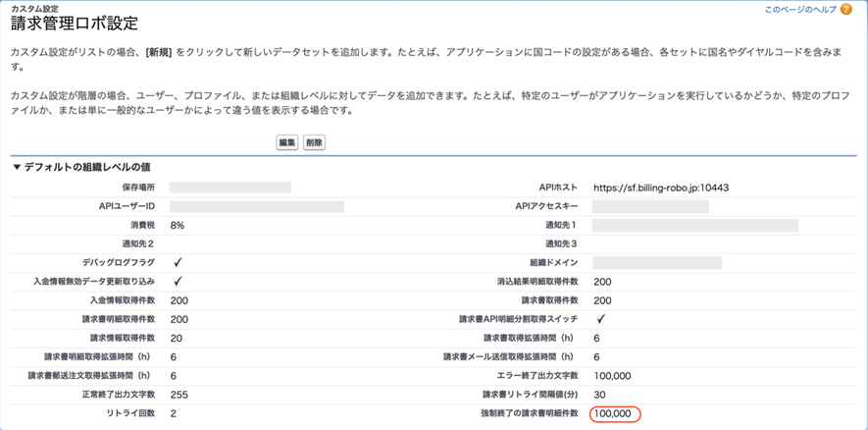
Task: Click the 請求書リトライ間隔(分) value 30
Action: pos(600,395)
